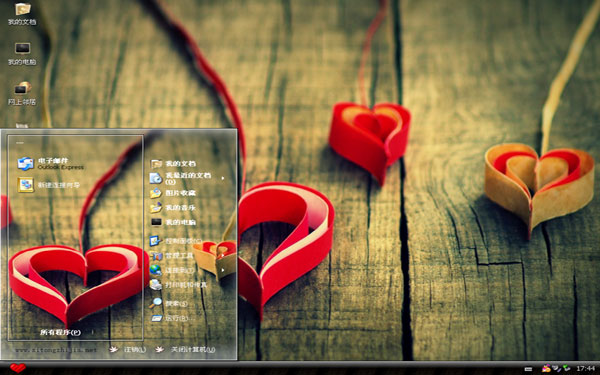
Task: Click the green-checkmark system tray icon
Action: point(566,368)
